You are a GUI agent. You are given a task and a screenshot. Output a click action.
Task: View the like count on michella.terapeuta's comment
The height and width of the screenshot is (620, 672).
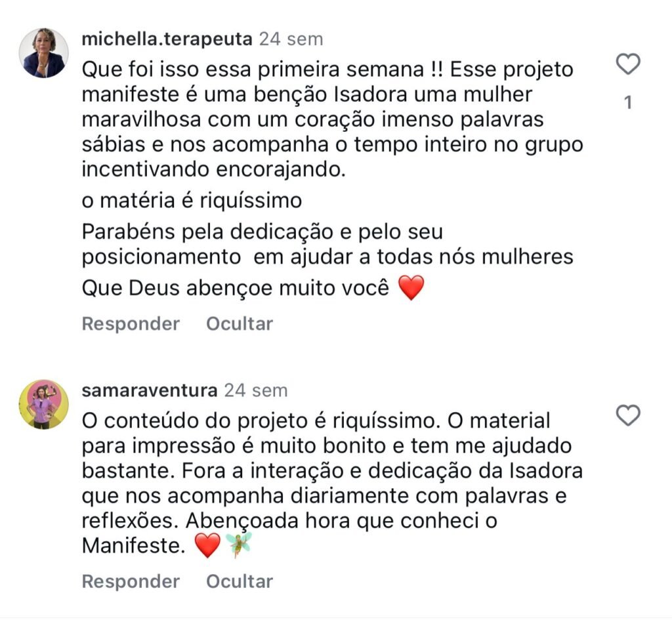pos(629,103)
